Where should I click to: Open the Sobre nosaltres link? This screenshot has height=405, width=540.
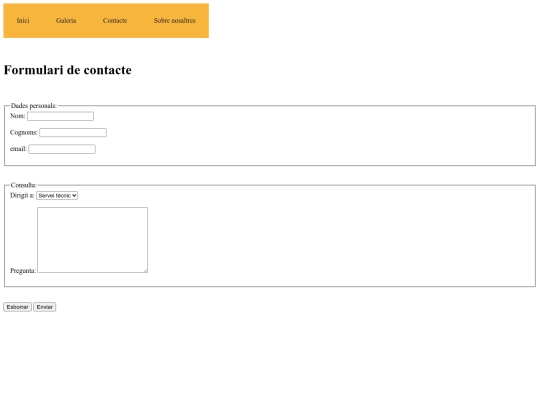point(175,21)
